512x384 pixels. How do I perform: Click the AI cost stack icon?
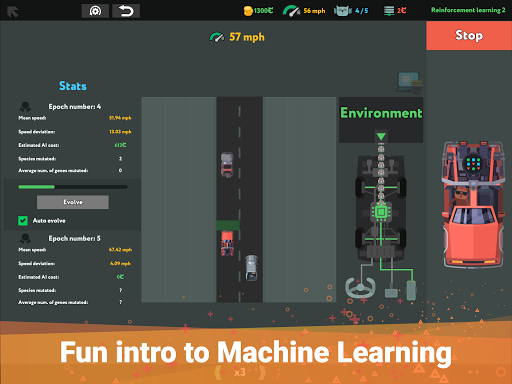(389, 11)
